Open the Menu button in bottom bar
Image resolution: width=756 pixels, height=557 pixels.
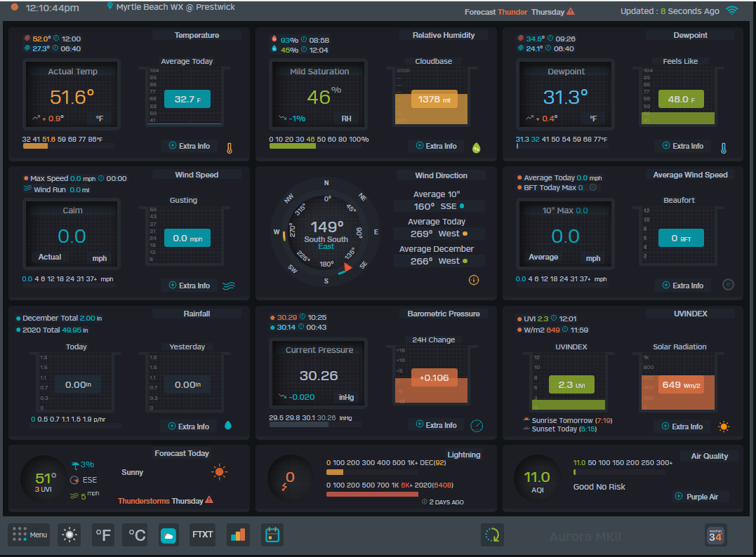pyautogui.click(x=30, y=535)
